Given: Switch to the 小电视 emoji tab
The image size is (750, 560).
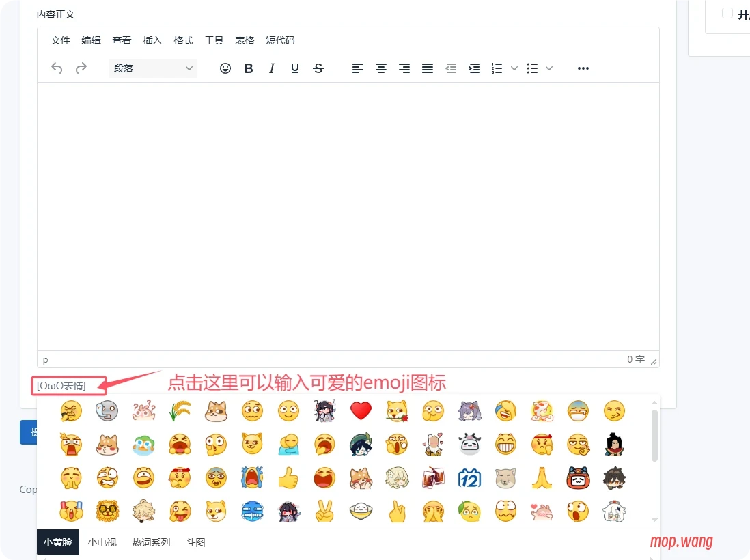Looking at the screenshot, I should click(102, 542).
